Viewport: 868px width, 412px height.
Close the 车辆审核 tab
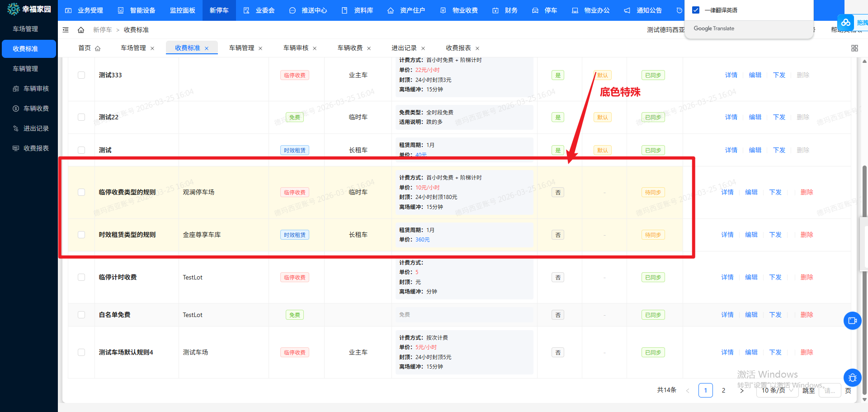pos(315,48)
